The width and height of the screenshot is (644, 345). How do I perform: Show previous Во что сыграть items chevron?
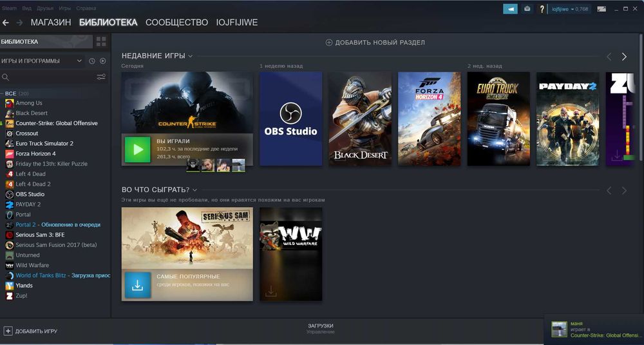(609, 190)
